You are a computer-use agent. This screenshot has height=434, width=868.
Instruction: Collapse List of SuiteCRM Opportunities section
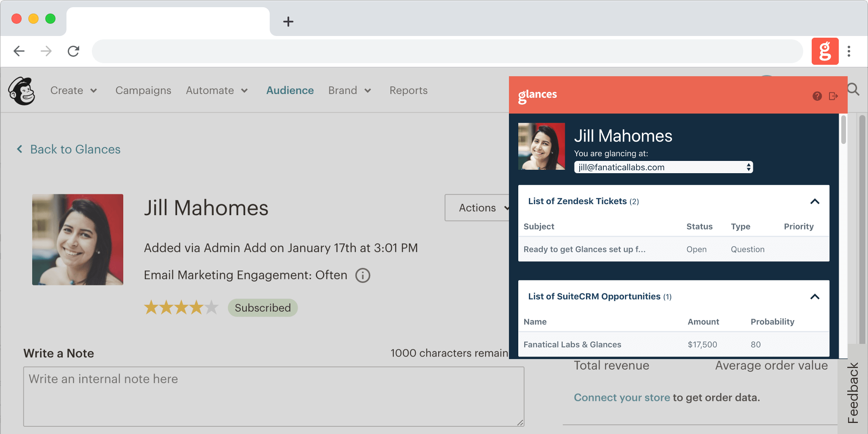815,297
